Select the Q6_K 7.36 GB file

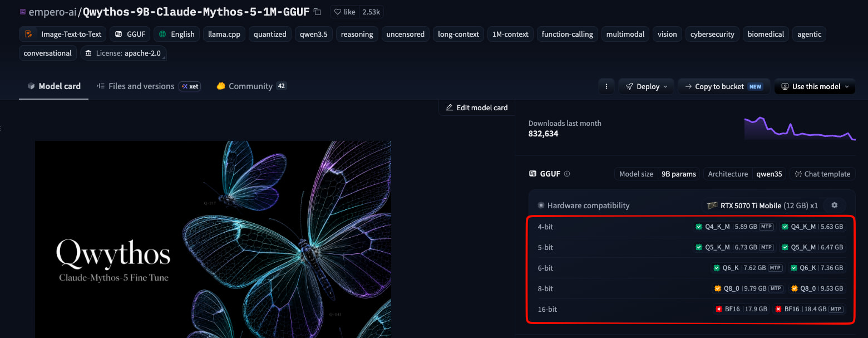click(x=817, y=268)
